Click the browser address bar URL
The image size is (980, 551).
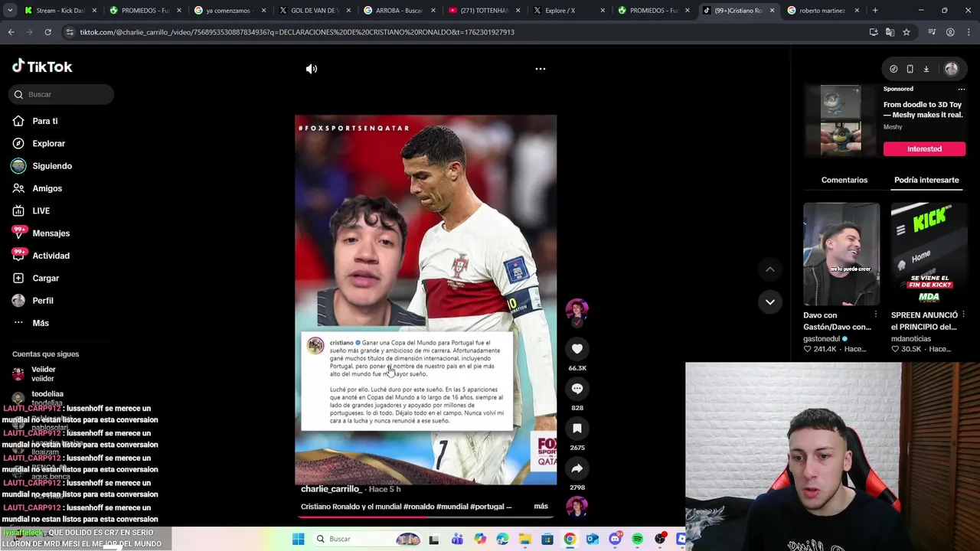[x=297, y=32]
